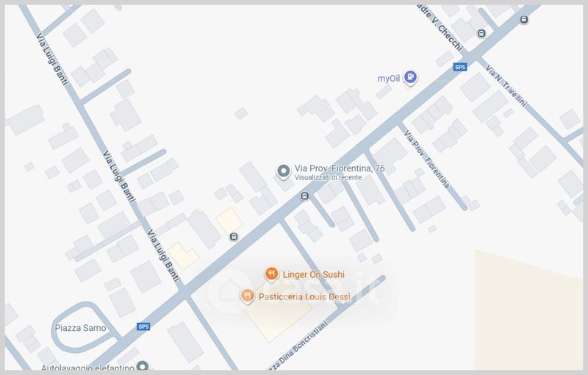The width and height of the screenshot is (588, 375).
Task: Click the myOil gas station pin
Action: [x=410, y=78]
